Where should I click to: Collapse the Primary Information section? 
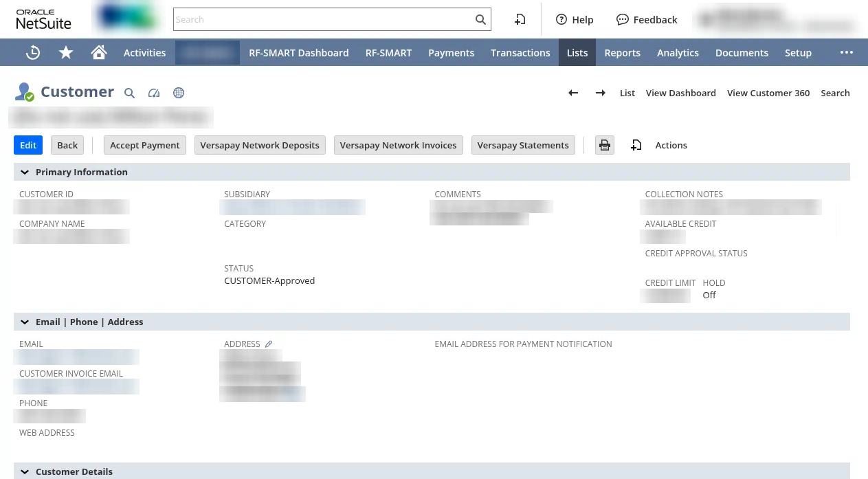pos(25,172)
